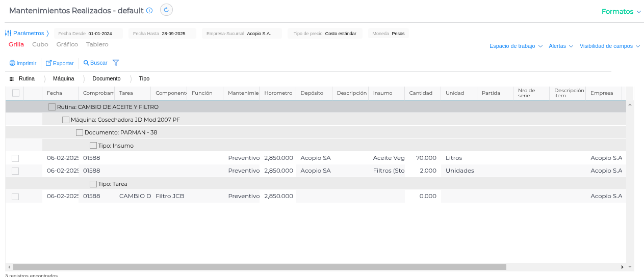
Task: Click the grouping grid icon before Rutina
Action: point(12,79)
